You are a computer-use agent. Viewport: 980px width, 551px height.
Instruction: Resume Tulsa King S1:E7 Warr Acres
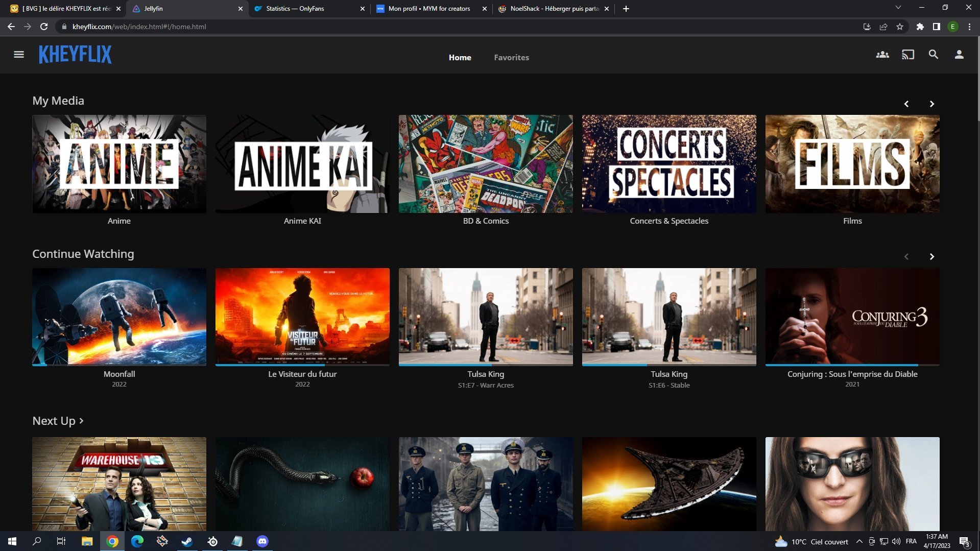[x=486, y=317]
